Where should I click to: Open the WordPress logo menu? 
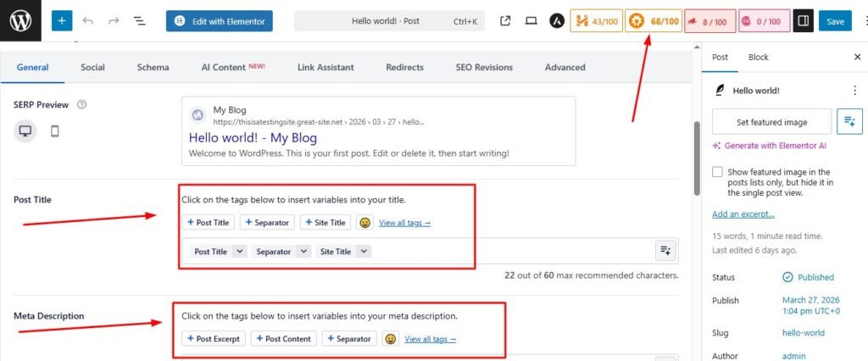pos(20,21)
